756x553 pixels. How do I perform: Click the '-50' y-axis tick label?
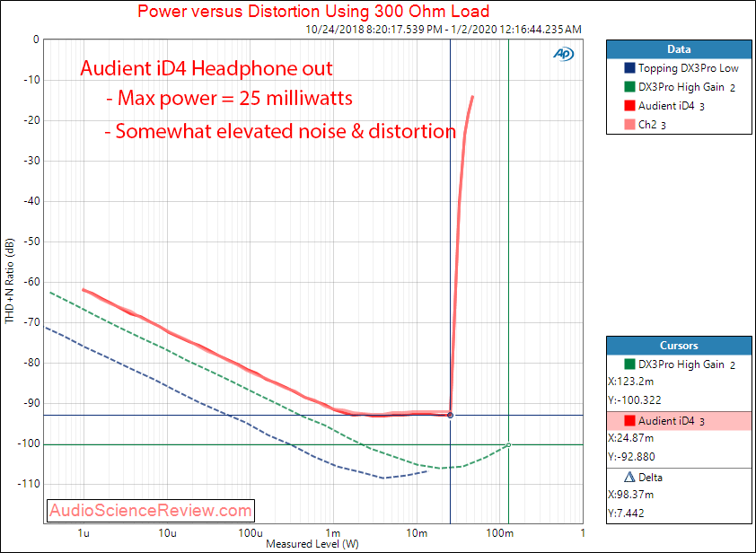pos(31,241)
